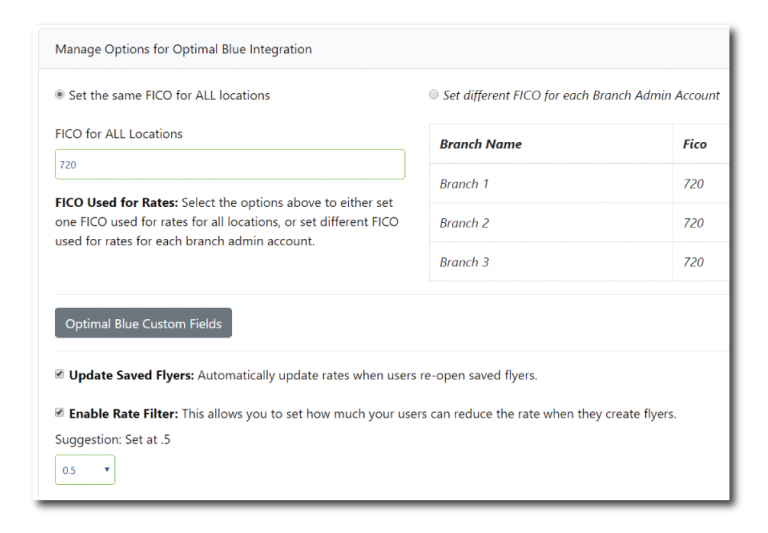768x533 pixels.
Task: Select the Branch 3 row name
Action: 464,262
